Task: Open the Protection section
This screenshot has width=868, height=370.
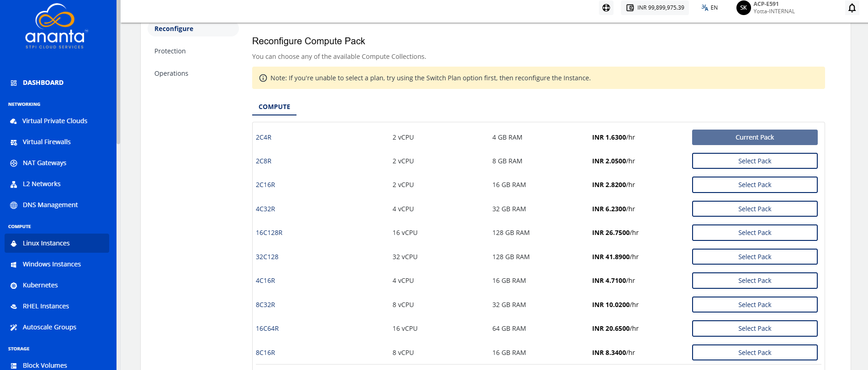Action: 170,51
